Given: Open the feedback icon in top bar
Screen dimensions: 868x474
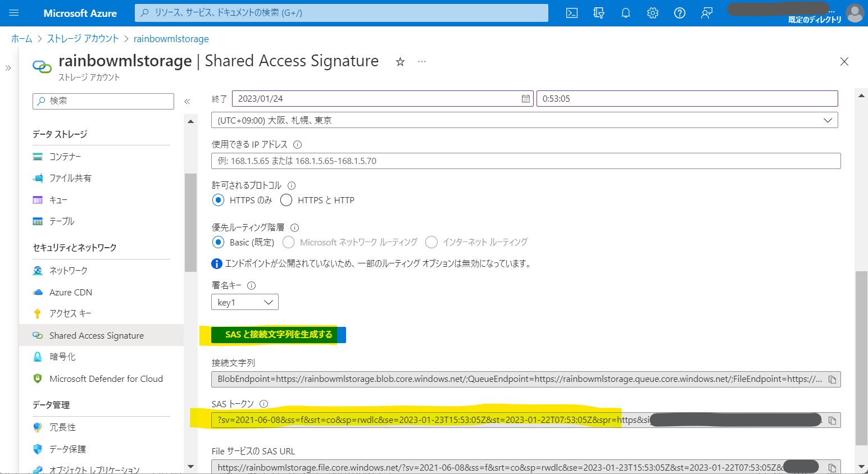Looking at the screenshot, I should [x=707, y=13].
